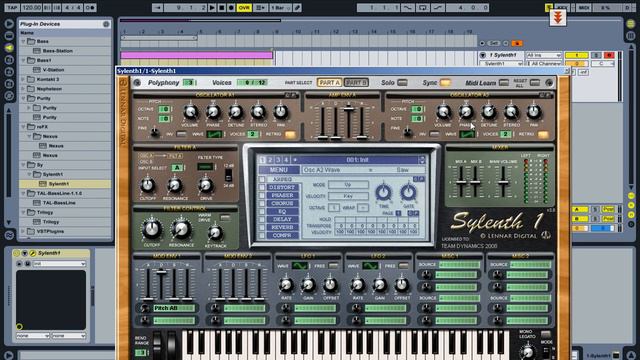Click Filter A Drive knob
Screen dimensions: 640x360
coord(206,185)
